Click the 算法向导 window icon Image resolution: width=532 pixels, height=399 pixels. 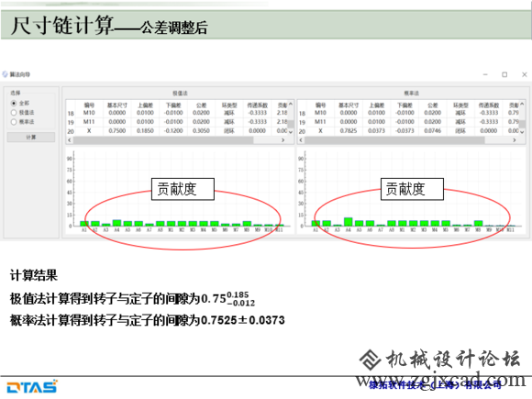point(5,74)
